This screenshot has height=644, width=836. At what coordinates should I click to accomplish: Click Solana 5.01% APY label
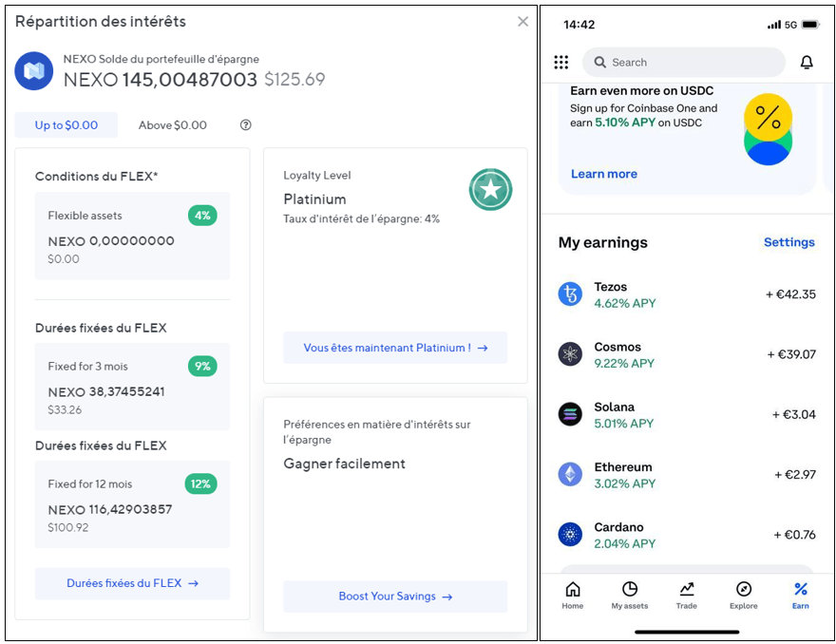[624, 424]
